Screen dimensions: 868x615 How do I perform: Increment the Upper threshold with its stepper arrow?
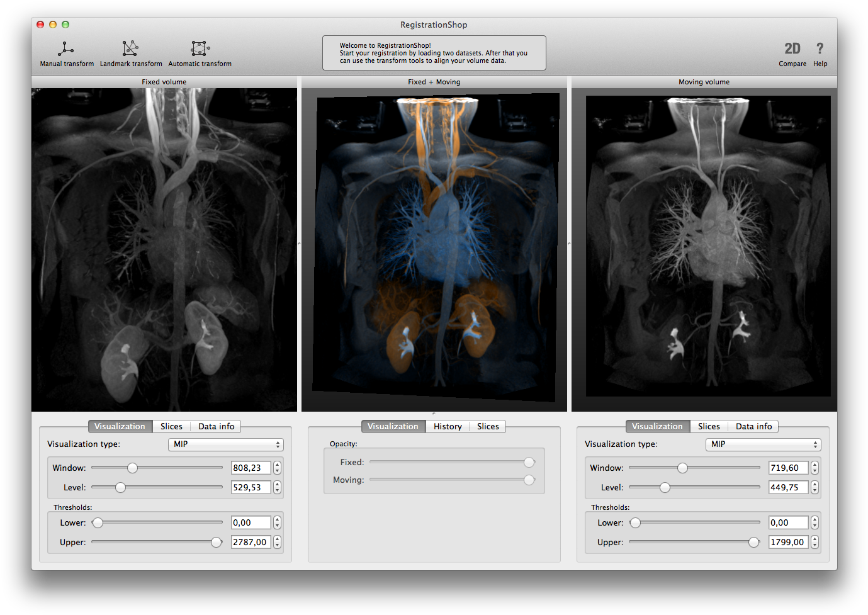coord(277,539)
